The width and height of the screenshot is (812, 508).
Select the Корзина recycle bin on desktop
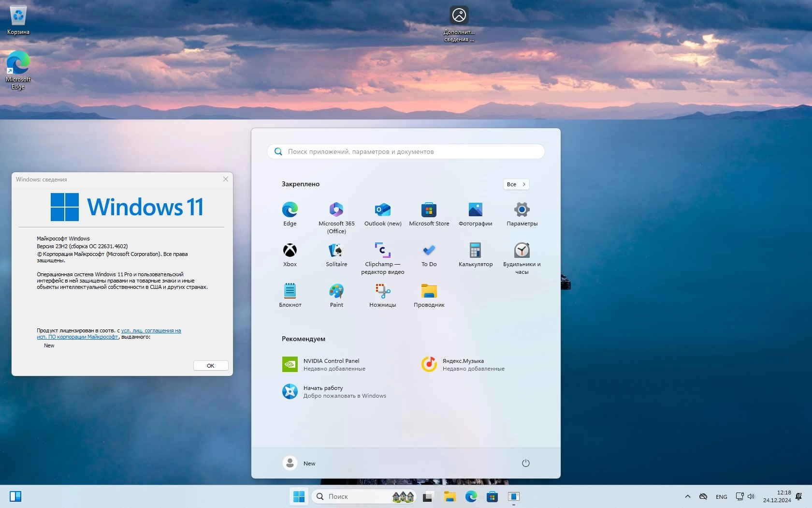coord(18,20)
